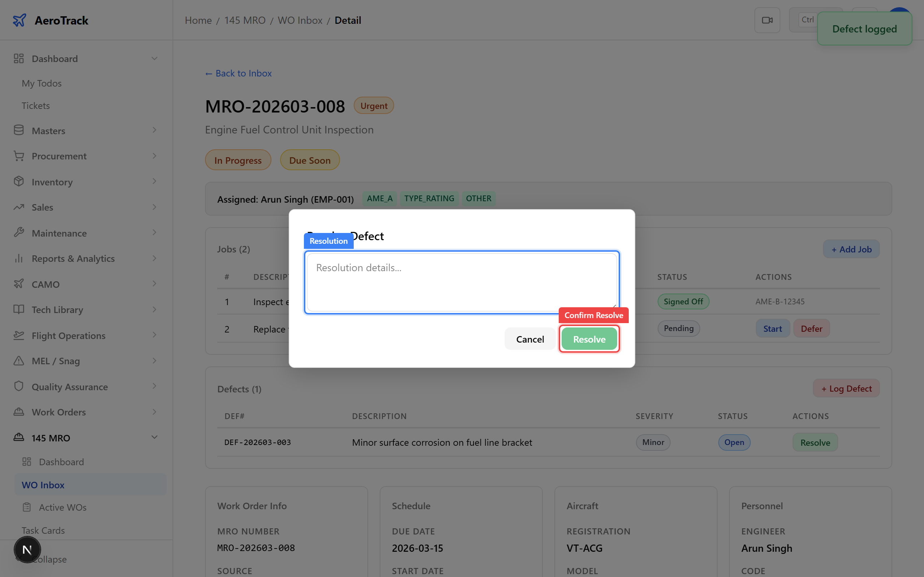Click the CAMO aircraft icon
This screenshot has height=577, width=924.
tap(19, 283)
